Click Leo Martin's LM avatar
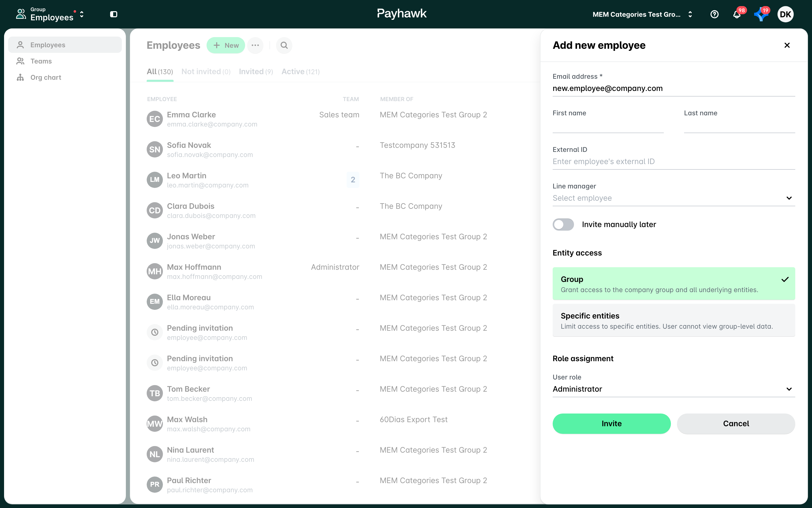 pyautogui.click(x=155, y=180)
